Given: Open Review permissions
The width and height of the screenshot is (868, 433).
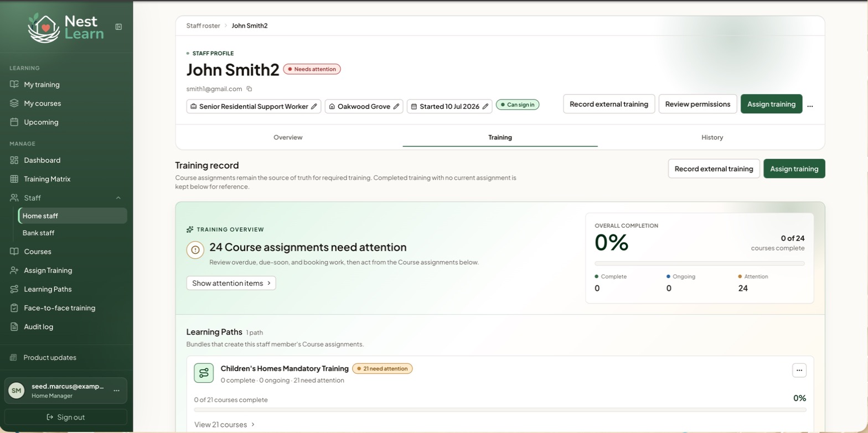Looking at the screenshot, I should [697, 104].
